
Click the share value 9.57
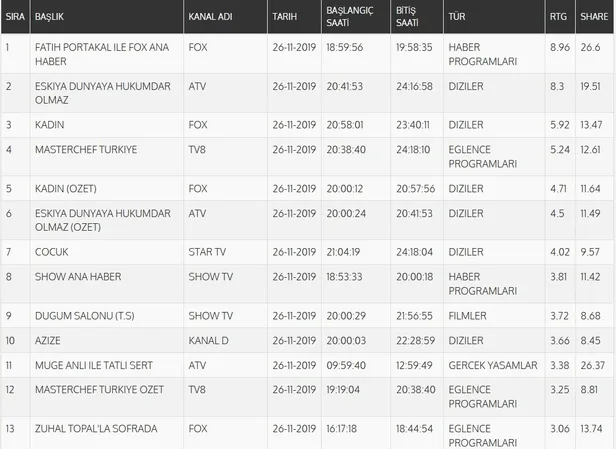pos(590,252)
